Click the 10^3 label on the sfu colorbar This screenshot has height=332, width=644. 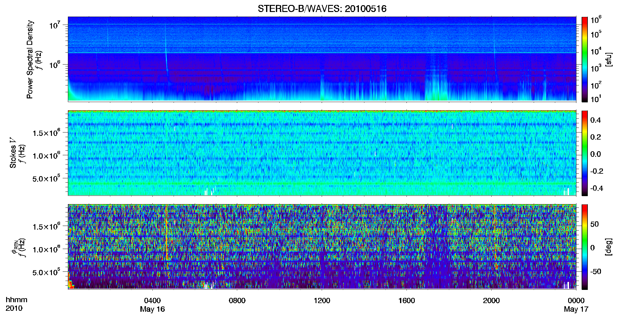pyautogui.click(x=596, y=68)
